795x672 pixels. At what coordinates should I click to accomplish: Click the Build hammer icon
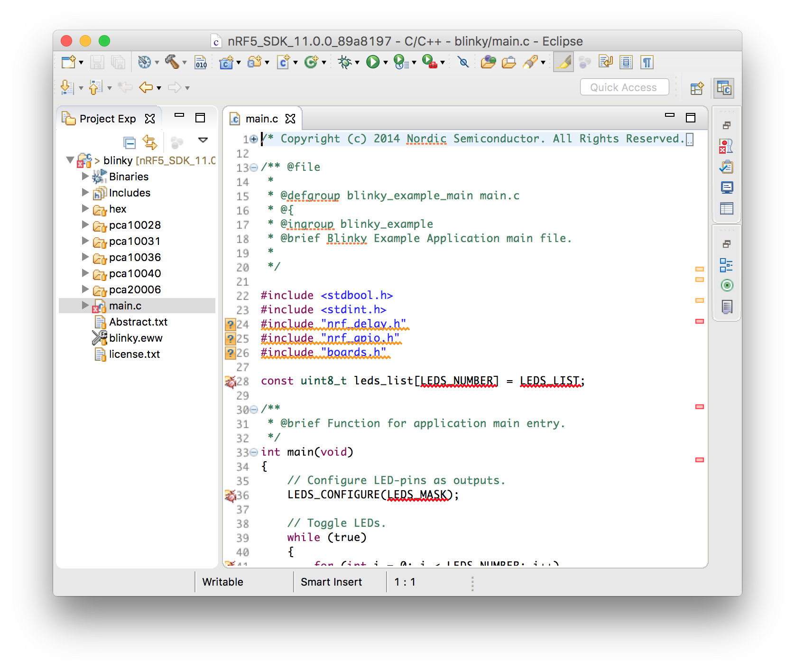(x=172, y=62)
